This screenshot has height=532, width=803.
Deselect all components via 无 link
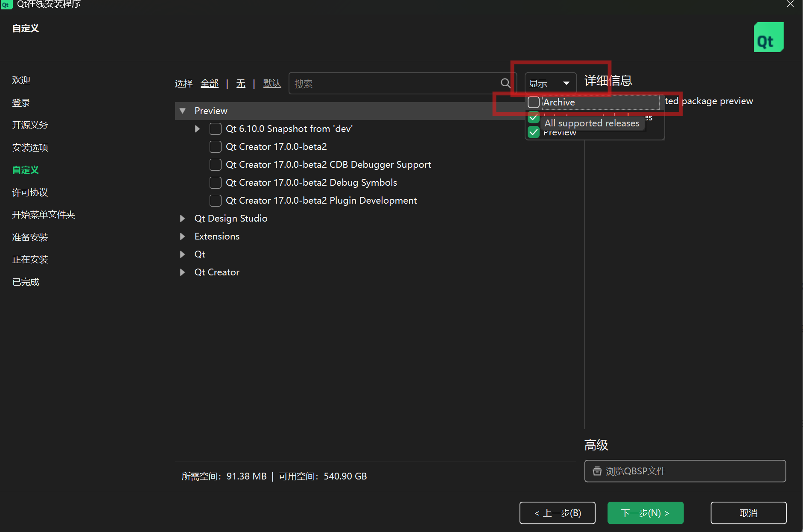[x=241, y=84]
